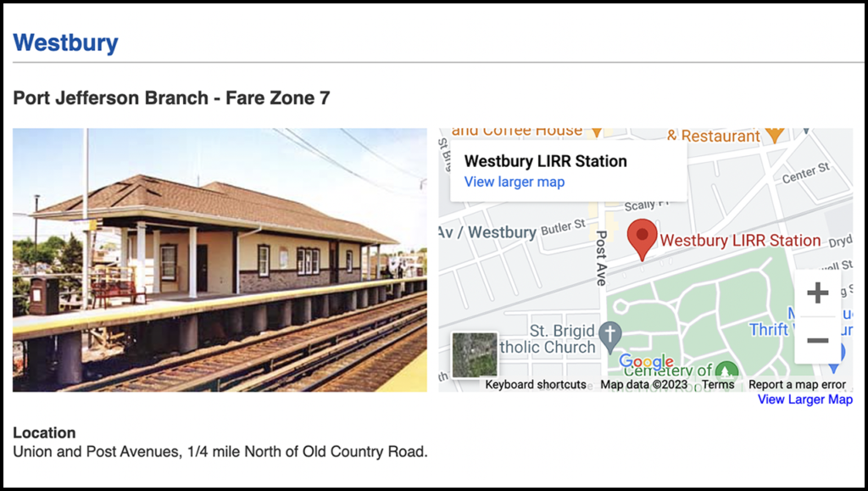
Task: Click the Google logo on the map
Action: pos(646,362)
